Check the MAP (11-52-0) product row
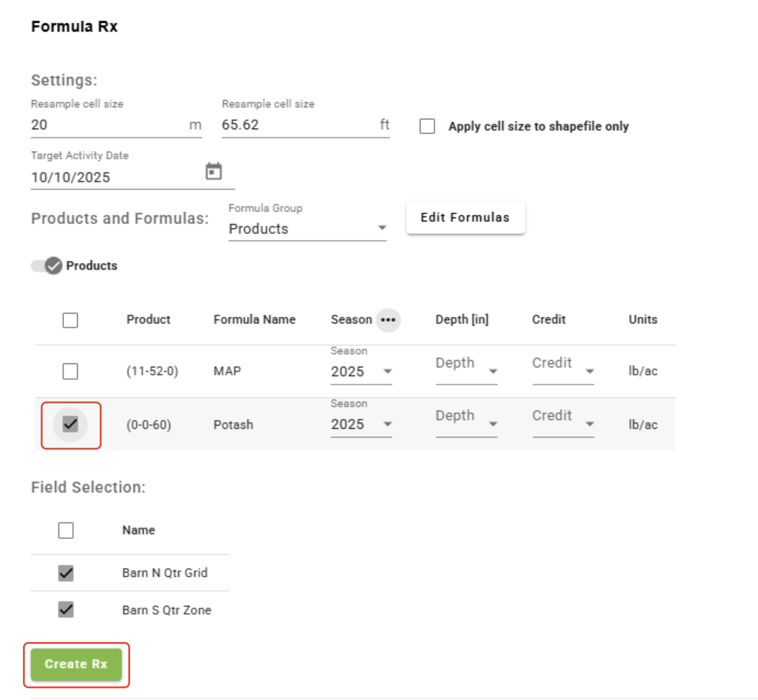This screenshot has height=700, width=758. 70,372
